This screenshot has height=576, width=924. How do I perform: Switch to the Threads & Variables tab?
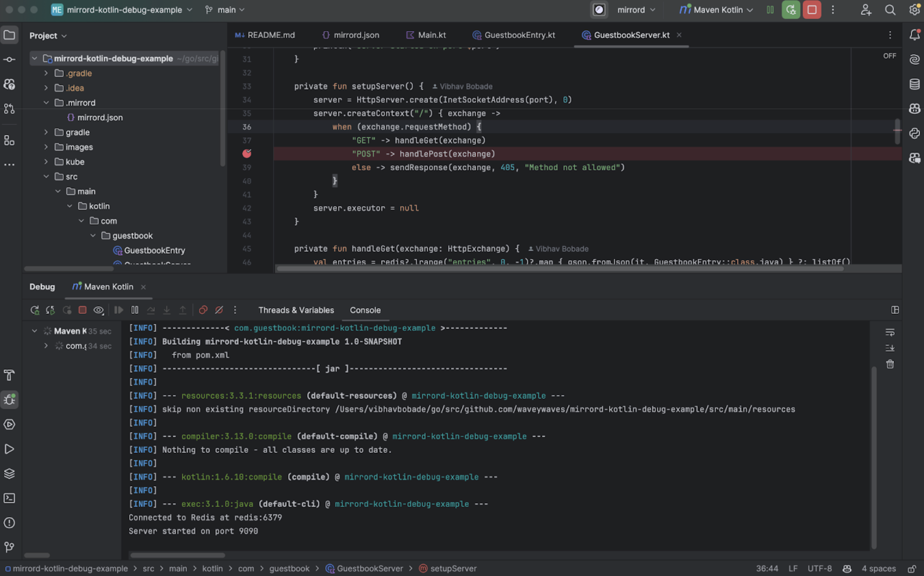(x=296, y=310)
